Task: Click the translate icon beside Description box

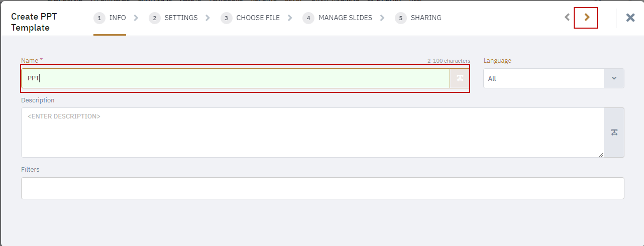Action: pos(614,133)
